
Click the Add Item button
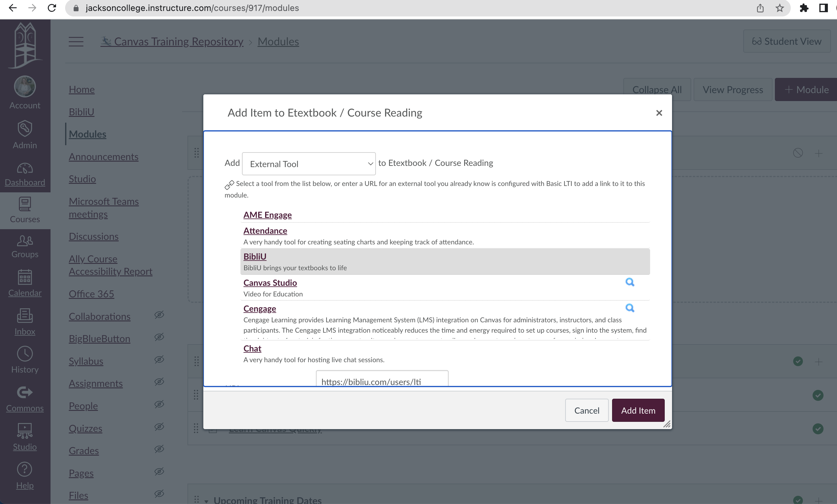[638, 410]
